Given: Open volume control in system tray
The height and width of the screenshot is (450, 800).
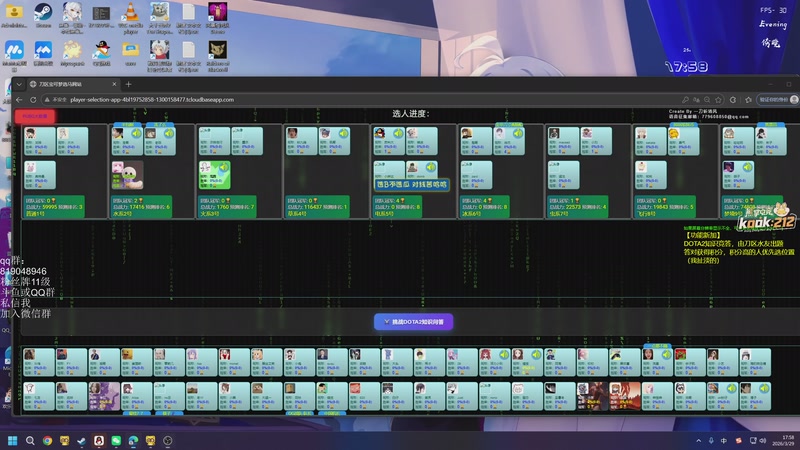Looking at the screenshot, I should click(x=763, y=441).
